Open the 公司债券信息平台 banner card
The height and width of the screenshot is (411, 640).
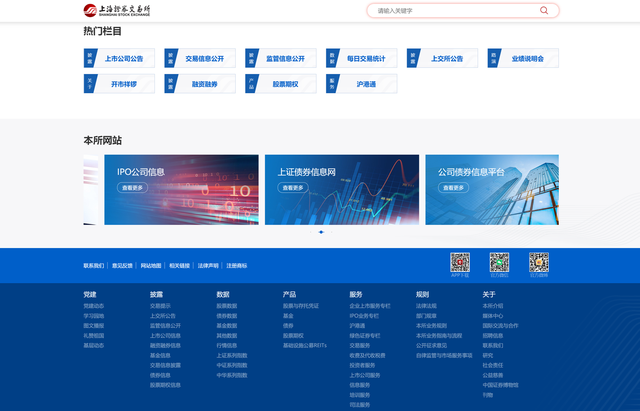point(492,190)
